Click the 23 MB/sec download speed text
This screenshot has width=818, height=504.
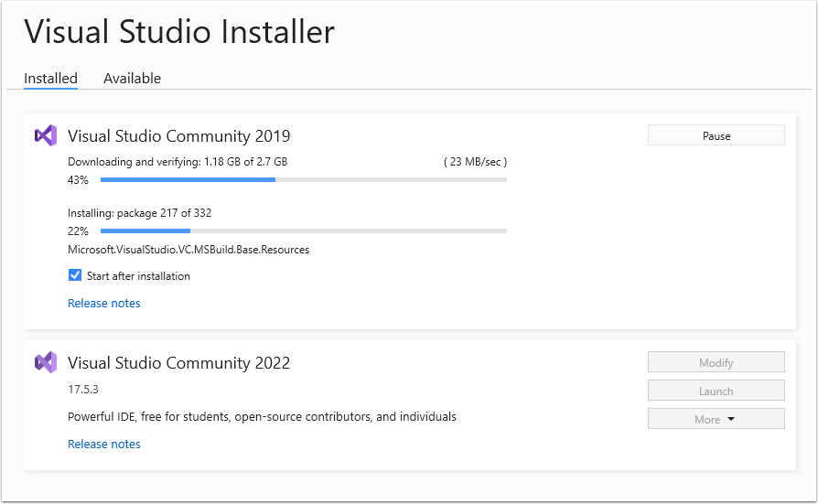pyautogui.click(x=475, y=162)
